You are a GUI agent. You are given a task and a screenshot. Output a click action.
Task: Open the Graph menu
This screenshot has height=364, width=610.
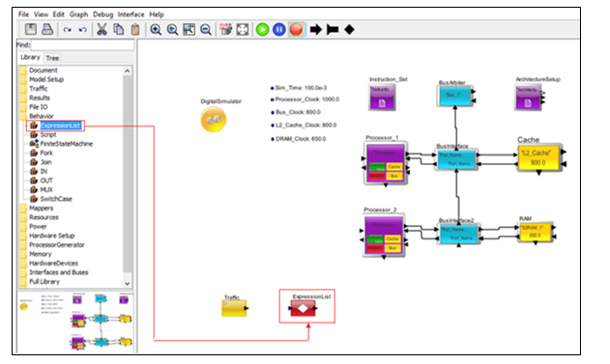(78, 14)
